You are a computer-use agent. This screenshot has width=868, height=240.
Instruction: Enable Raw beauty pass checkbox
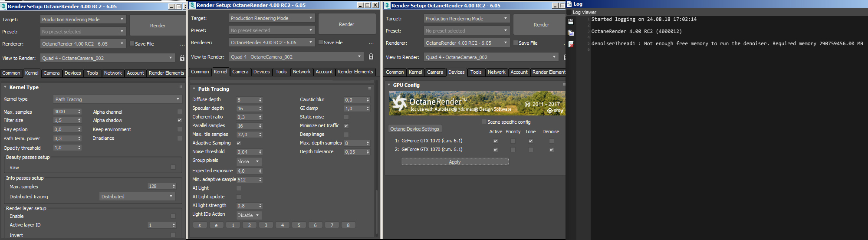[x=173, y=167]
